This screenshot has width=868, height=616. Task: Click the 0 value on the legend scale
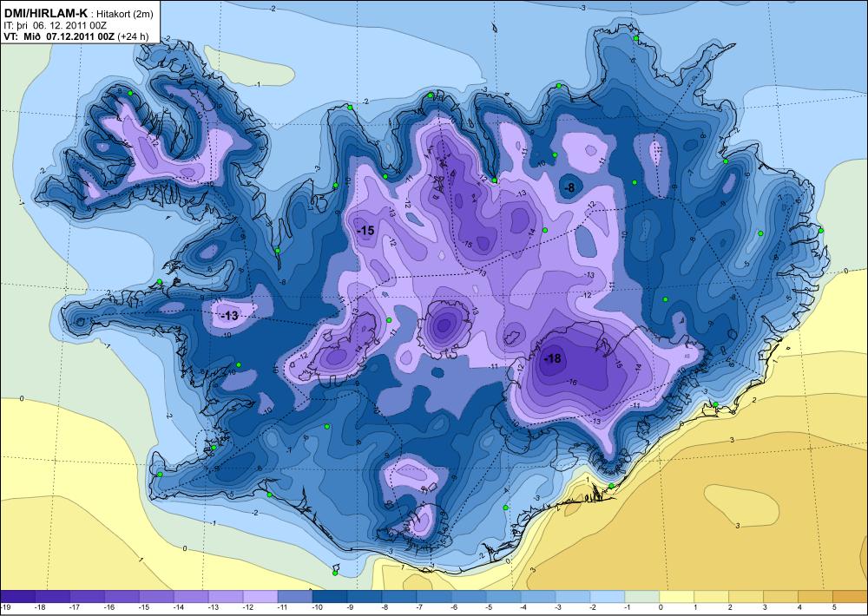pyautogui.click(x=660, y=607)
